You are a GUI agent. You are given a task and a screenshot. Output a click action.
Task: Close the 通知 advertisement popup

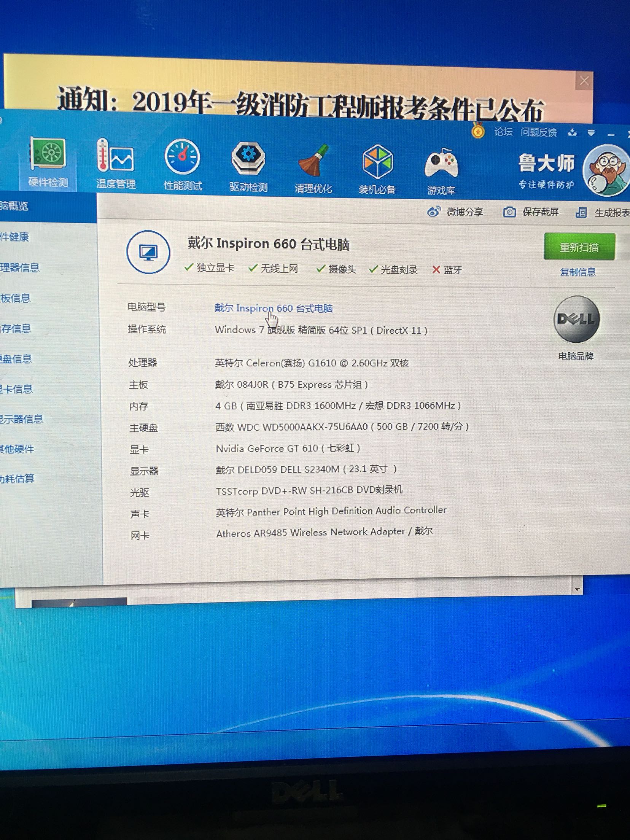[584, 81]
